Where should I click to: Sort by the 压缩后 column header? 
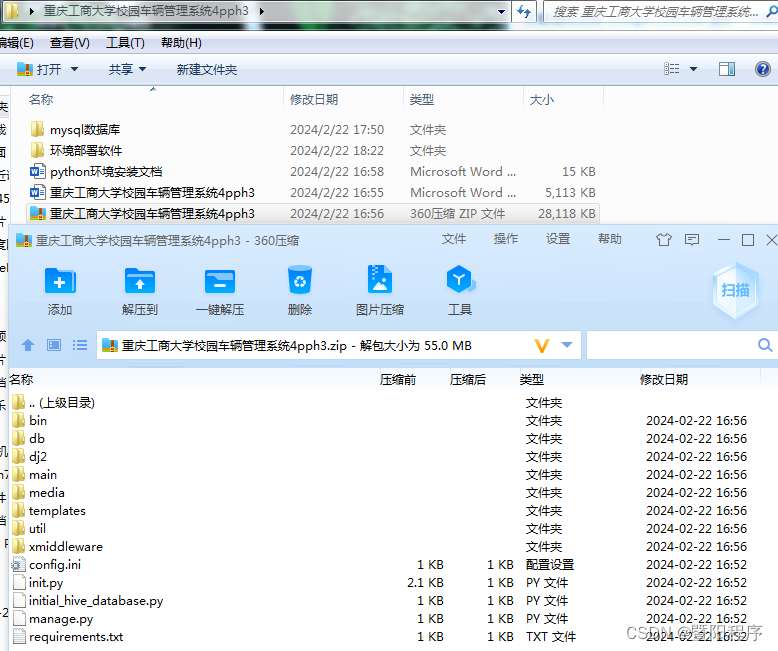pos(468,380)
